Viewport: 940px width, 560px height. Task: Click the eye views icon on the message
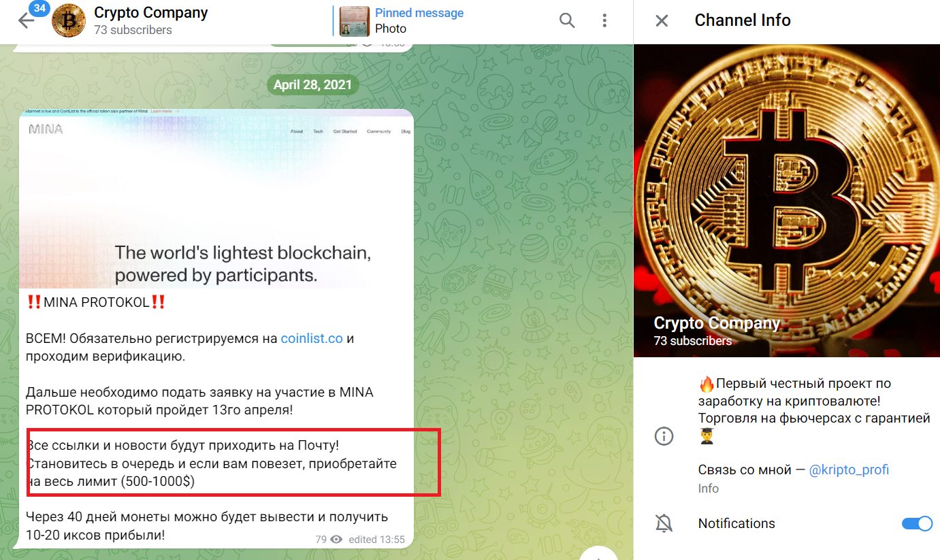point(336,540)
